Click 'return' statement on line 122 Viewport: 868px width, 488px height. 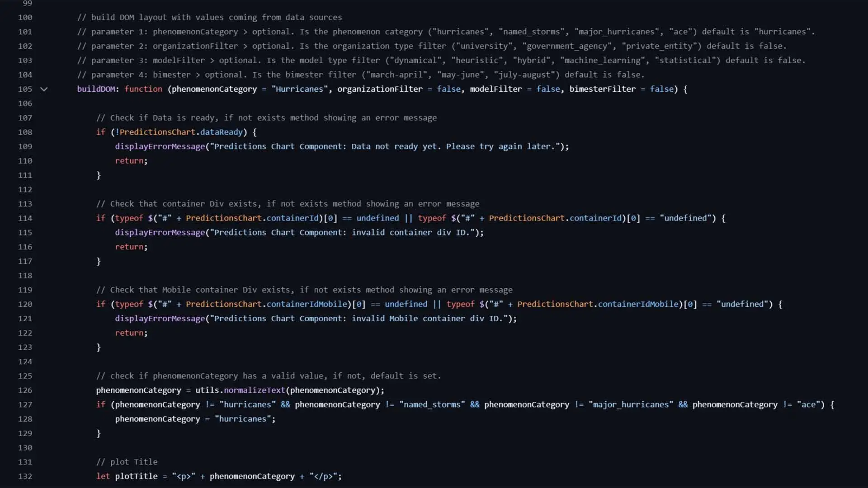(129, 333)
